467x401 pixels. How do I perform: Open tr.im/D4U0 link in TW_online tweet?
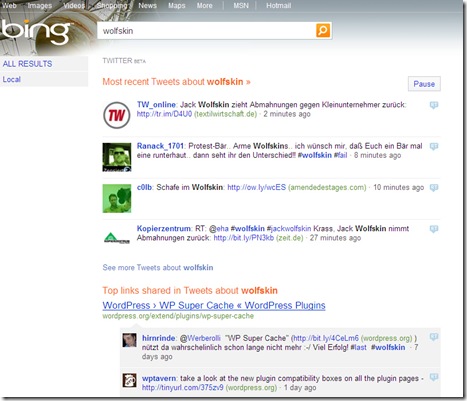(x=164, y=114)
